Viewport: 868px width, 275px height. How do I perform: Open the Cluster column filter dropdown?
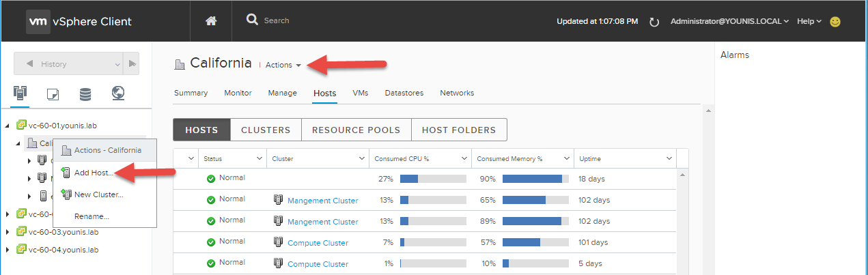pyautogui.click(x=361, y=158)
